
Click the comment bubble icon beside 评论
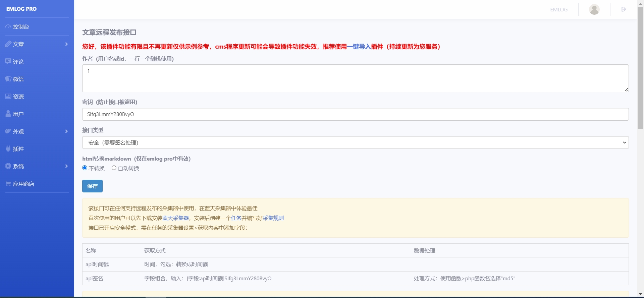tap(8, 61)
